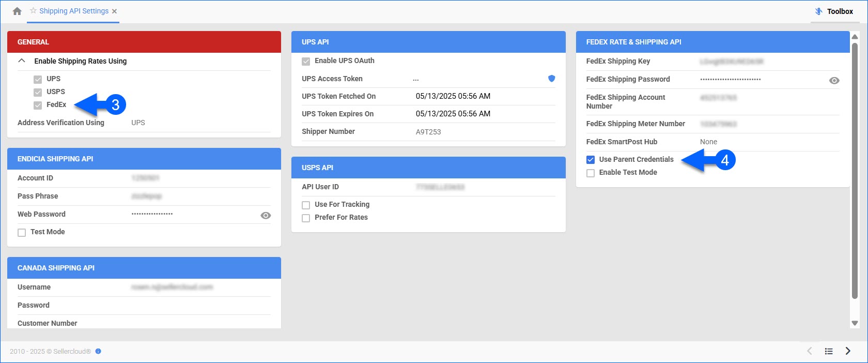The image size is (868, 363).
Task: Click the FedEx Shipping Key value
Action: pos(732,61)
